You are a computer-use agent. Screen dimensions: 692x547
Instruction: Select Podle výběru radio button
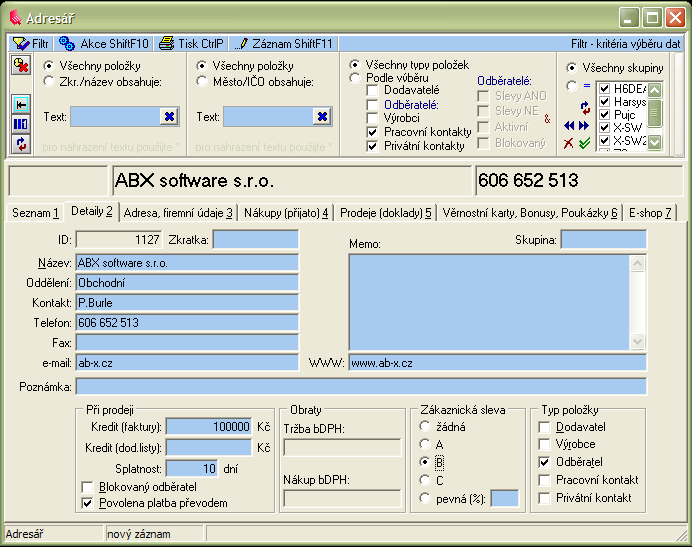pyautogui.click(x=354, y=78)
